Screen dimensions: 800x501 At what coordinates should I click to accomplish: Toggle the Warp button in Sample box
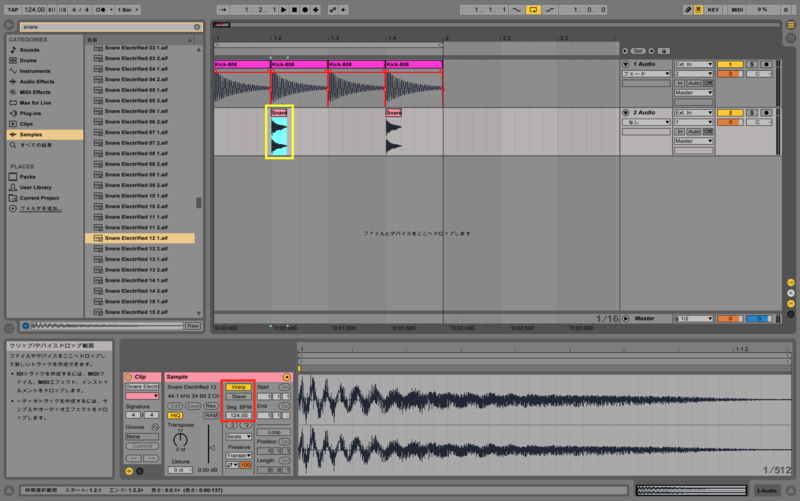238,387
